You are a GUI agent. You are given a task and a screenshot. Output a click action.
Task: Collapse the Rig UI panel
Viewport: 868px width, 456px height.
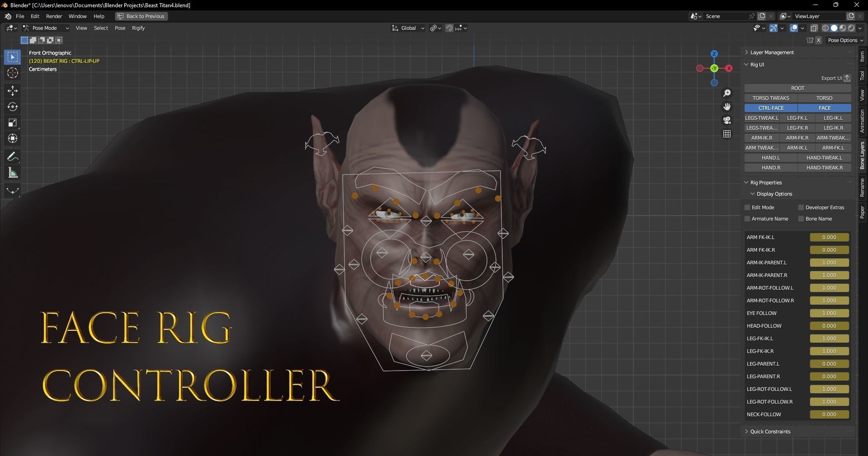click(758, 65)
